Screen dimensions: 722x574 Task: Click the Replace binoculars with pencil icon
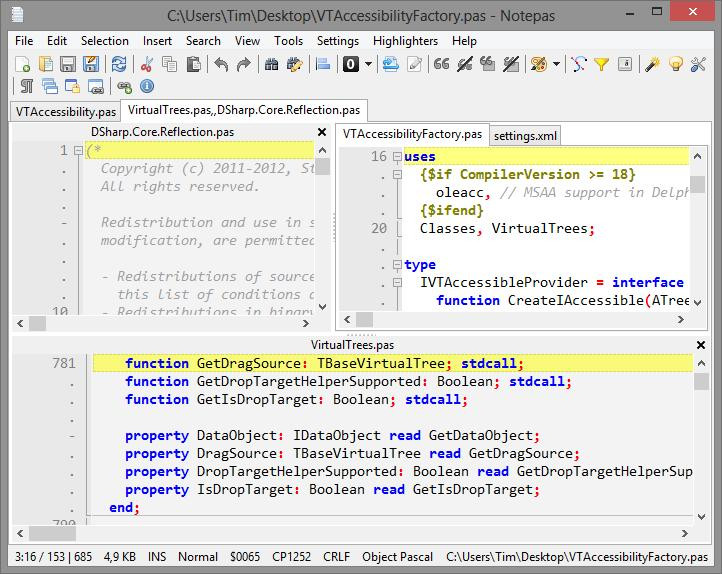pyautogui.click(x=294, y=64)
